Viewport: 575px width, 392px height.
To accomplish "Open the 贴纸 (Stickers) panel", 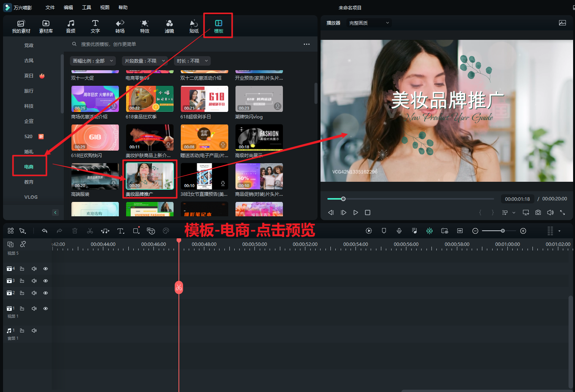I will coord(194,26).
